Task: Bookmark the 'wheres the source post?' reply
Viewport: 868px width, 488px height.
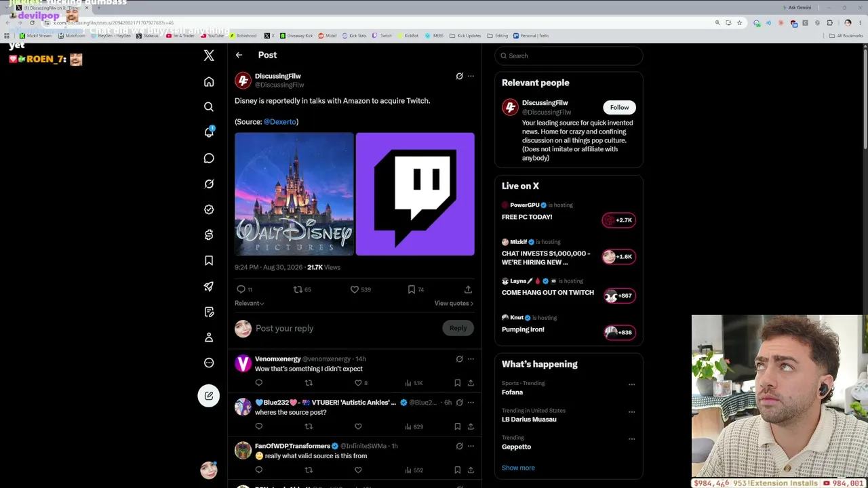Action: pos(458,426)
